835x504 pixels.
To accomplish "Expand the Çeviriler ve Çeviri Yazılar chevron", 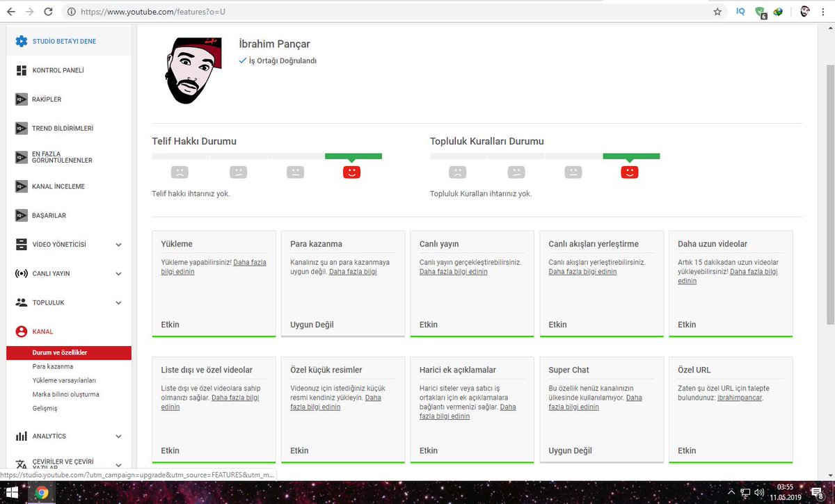I will click(118, 464).
